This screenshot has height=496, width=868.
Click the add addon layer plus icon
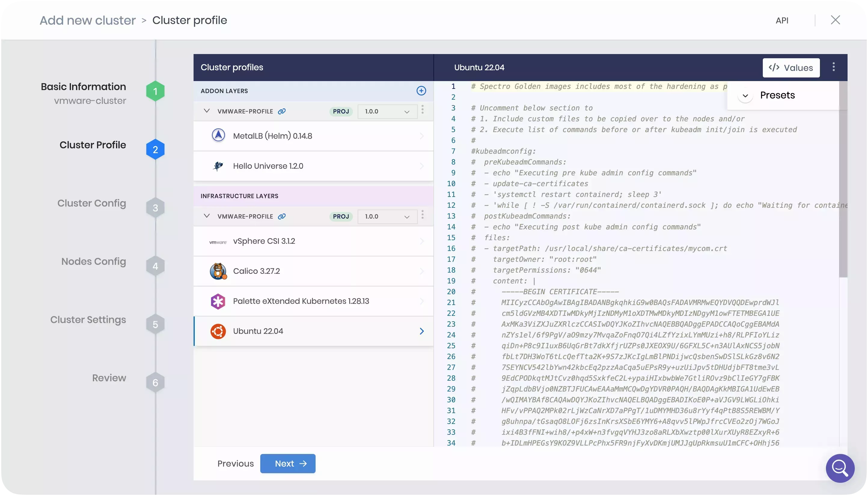421,91
